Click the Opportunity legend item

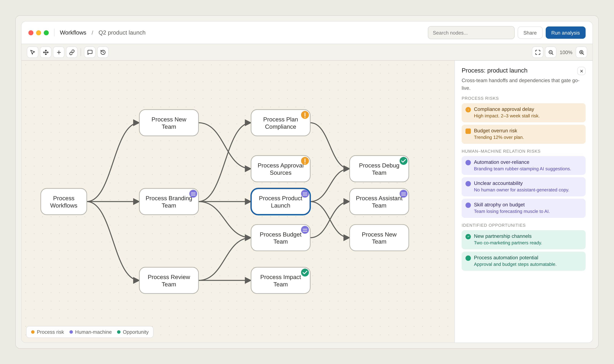click(x=133, y=332)
